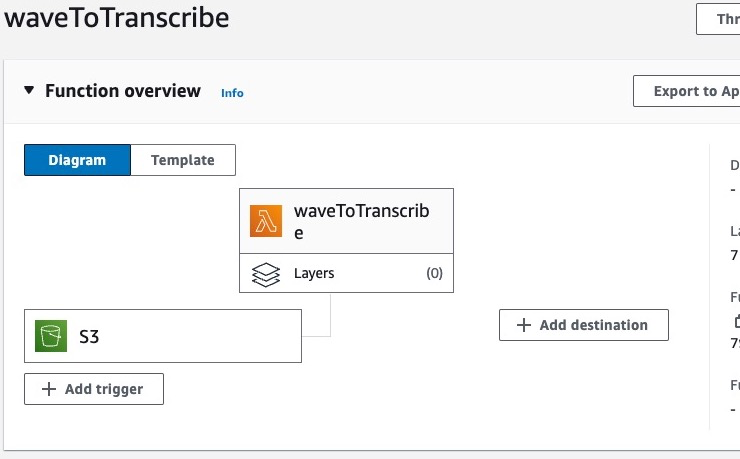Click the plus icon in Add destination

524,325
